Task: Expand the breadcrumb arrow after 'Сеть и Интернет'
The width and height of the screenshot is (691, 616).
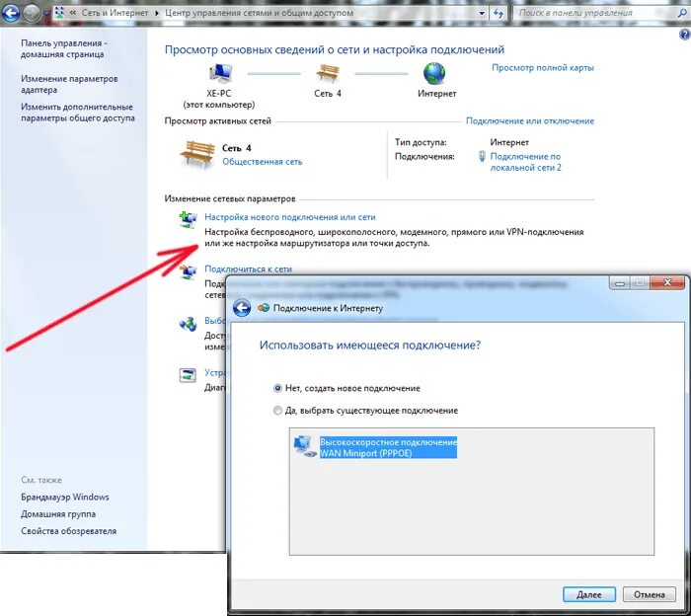Action: (x=156, y=13)
